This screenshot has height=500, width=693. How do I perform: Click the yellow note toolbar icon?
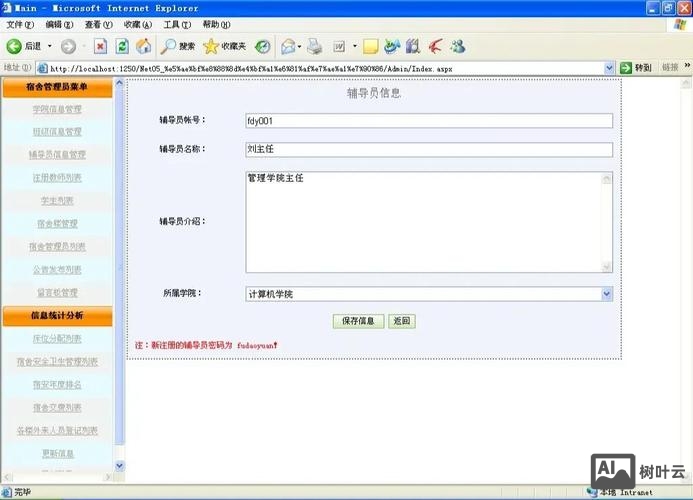click(370, 46)
